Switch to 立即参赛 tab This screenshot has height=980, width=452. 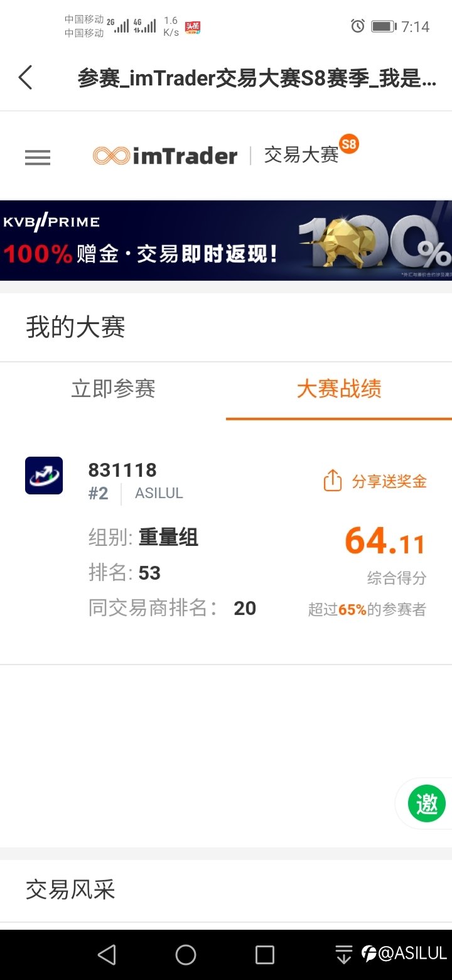(113, 389)
